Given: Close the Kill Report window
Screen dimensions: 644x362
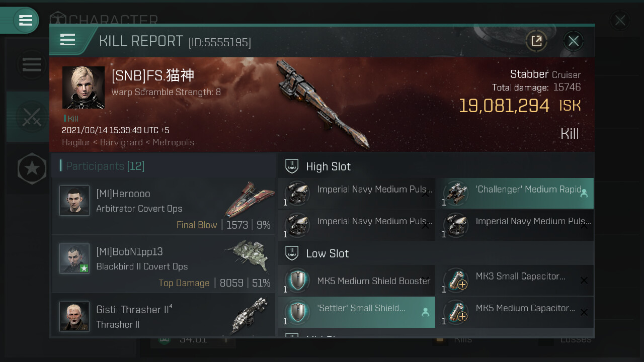Looking at the screenshot, I should (574, 41).
